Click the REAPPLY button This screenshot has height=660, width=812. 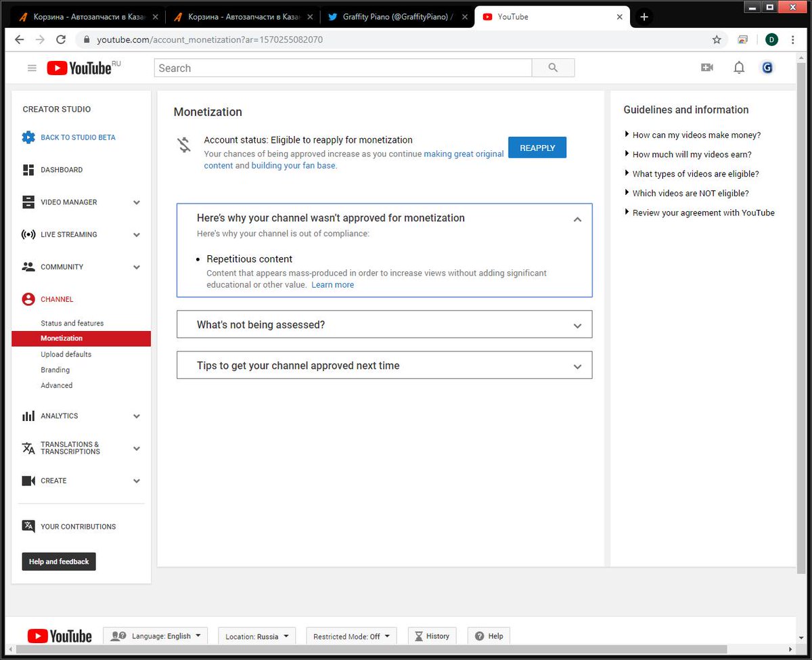(537, 148)
